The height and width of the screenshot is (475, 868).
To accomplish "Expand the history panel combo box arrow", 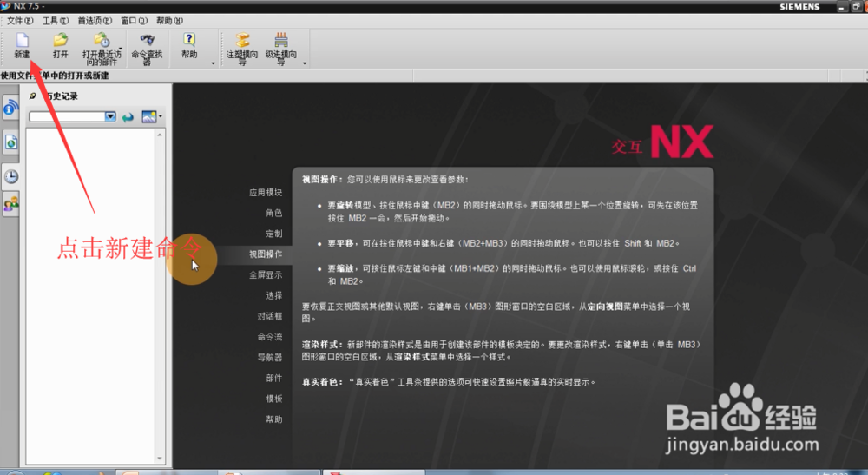I will (x=111, y=116).
